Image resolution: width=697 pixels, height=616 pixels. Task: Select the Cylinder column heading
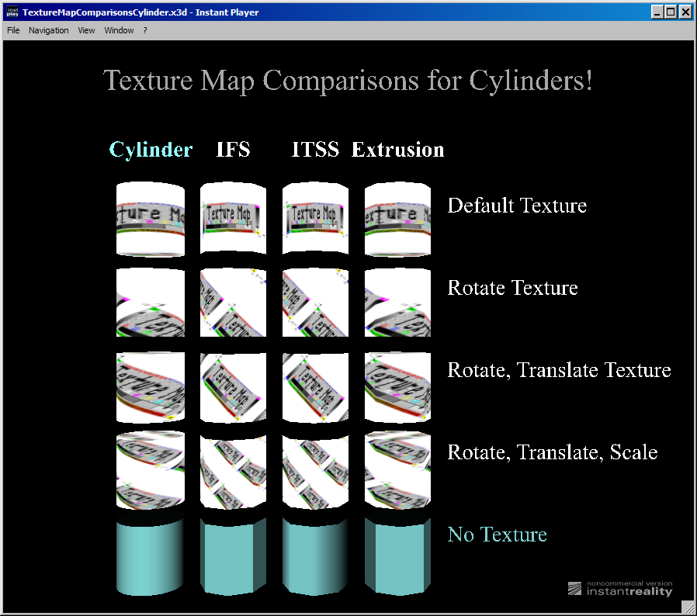point(151,150)
